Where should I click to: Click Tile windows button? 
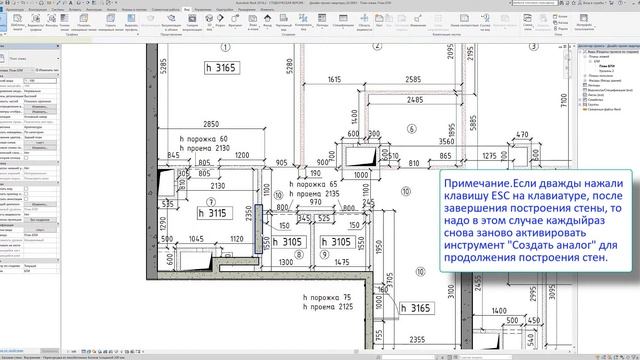point(561,29)
